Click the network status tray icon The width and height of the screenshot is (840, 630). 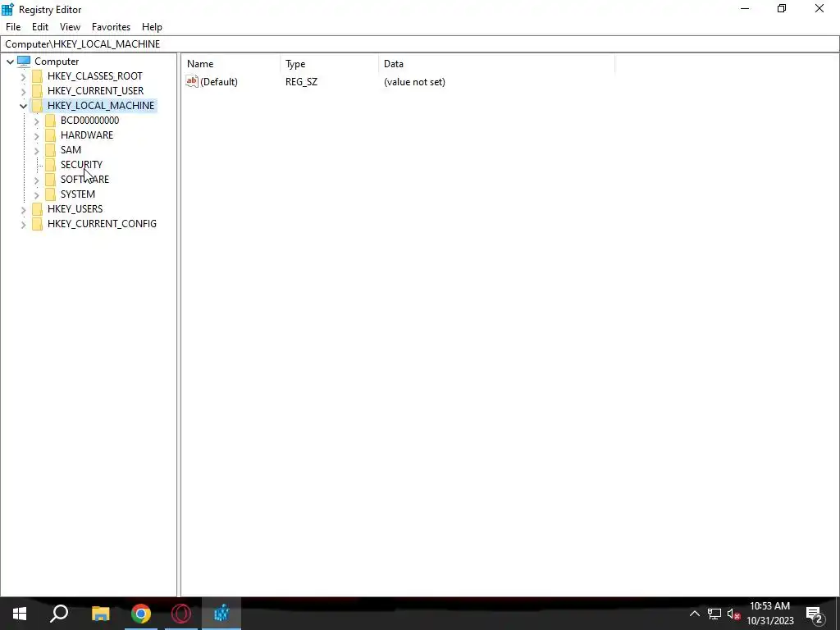pos(714,614)
